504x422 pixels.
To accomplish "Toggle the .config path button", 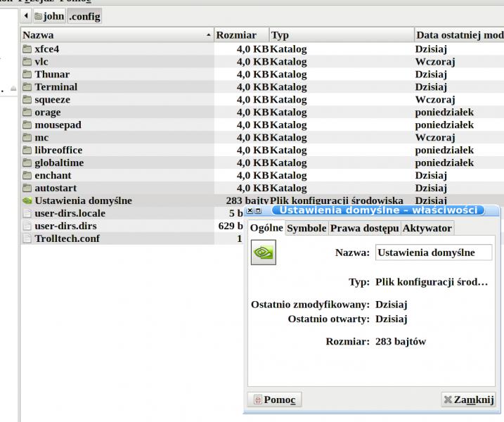I will click(x=84, y=15).
